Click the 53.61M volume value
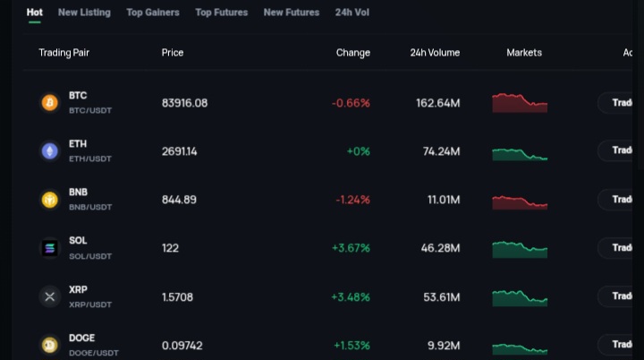 (442, 297)
